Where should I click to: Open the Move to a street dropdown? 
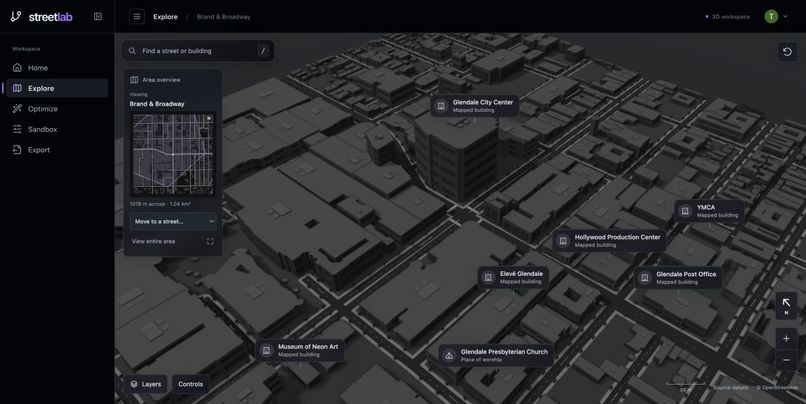tap(173, 221)
